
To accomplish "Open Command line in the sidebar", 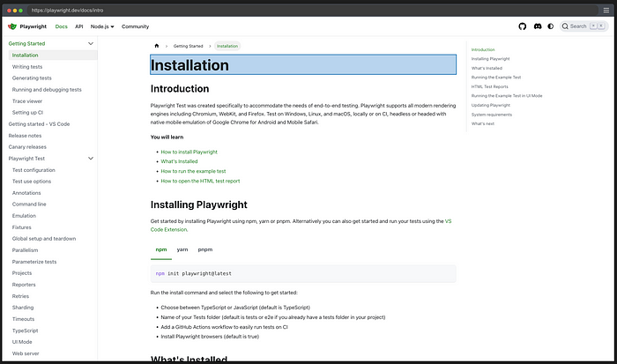I will [x=29, y=204].
